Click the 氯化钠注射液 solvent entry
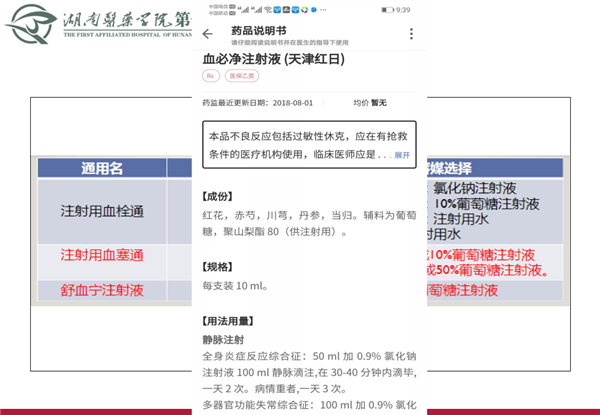The width and height of the screenshot is (600, 415). 474,188
